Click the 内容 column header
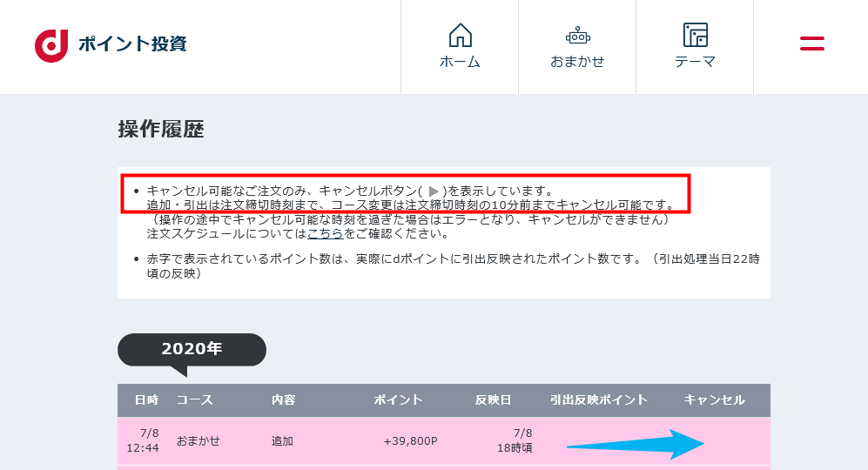 click(x=284, y=399)
